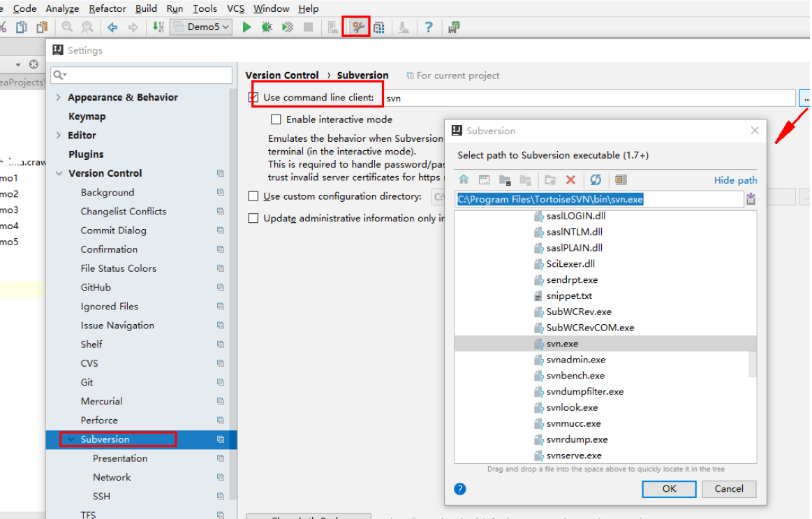Open the Analyze menu
The image size is (812, 519).
(x=62, y=8)
